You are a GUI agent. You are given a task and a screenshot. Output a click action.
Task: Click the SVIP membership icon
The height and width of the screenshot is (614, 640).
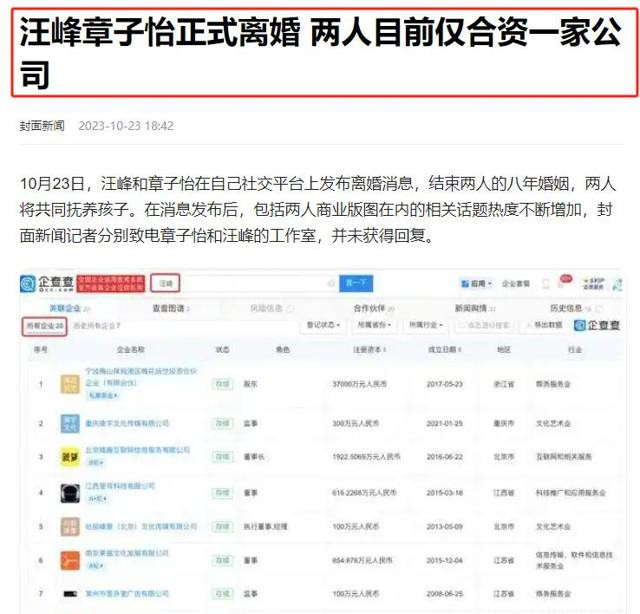[x=594, y=283]
